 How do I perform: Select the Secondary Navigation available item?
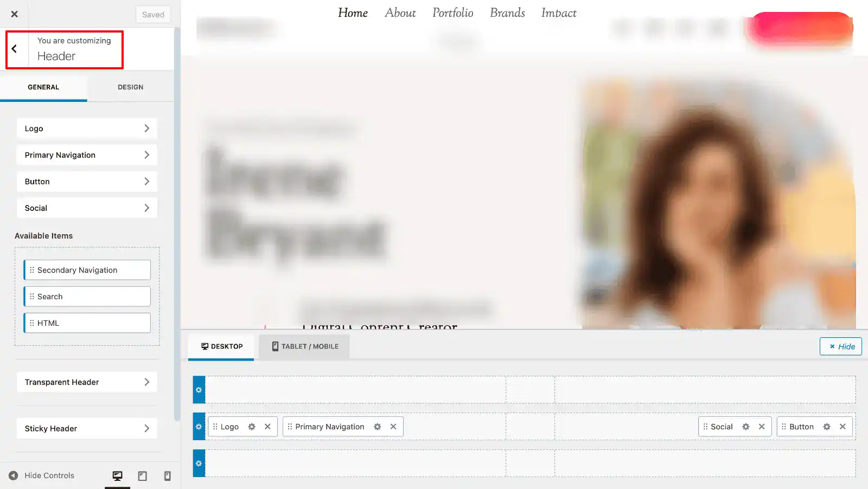pos(87,270)
